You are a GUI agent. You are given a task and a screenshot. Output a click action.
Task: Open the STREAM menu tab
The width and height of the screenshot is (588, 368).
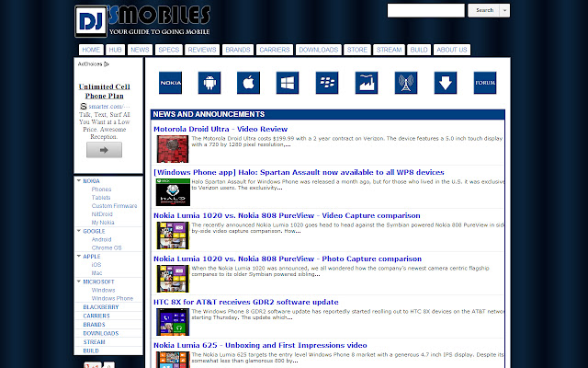pyautogui.click(x=389, y=50)
